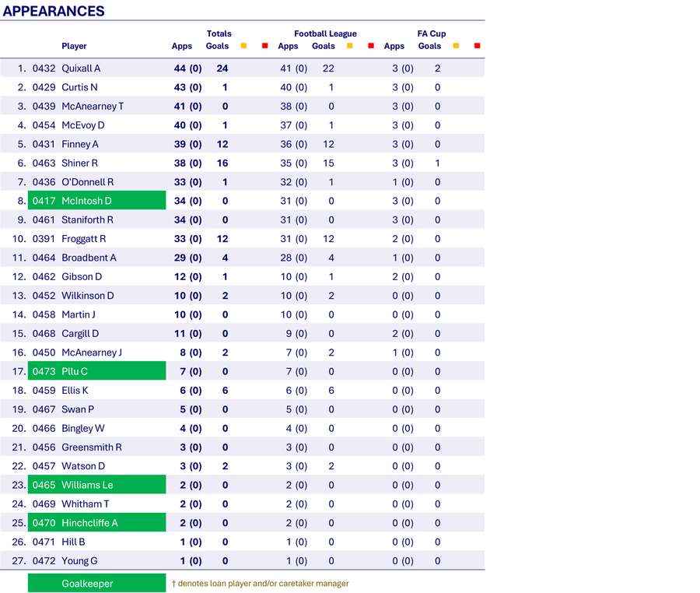Image resolution: width=700 pixels, height=593 pixels.
Task: Click the Goals header under Totals
Action: [x=218, y=46]
